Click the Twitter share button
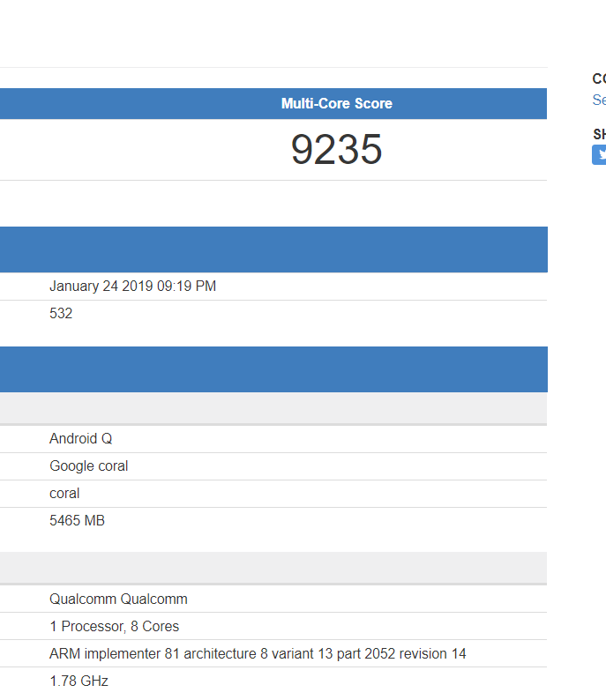Screen dimensions: 606x700 coord(599,155)
